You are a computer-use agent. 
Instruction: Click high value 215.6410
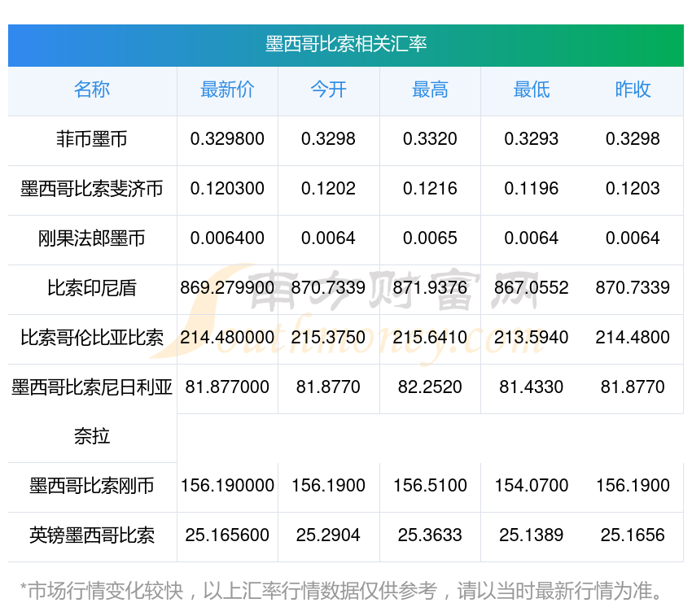coord(430,338)
